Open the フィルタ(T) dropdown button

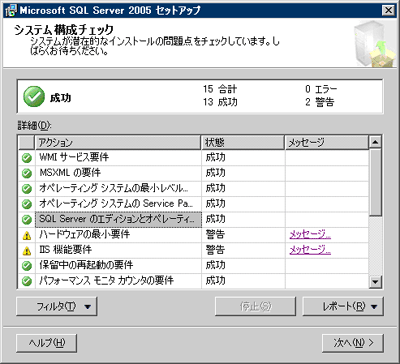click(x=56, y=306)
